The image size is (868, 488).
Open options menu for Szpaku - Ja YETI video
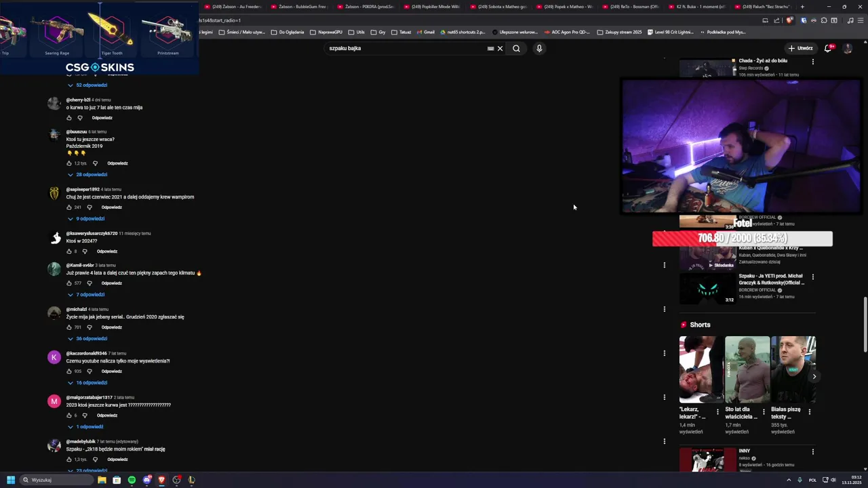pos(813,277)
